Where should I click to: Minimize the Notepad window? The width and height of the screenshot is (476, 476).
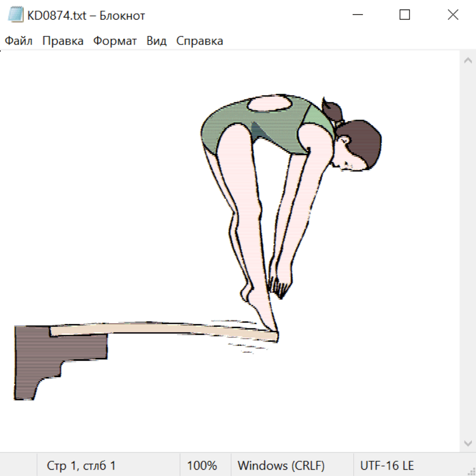[357, 15]
